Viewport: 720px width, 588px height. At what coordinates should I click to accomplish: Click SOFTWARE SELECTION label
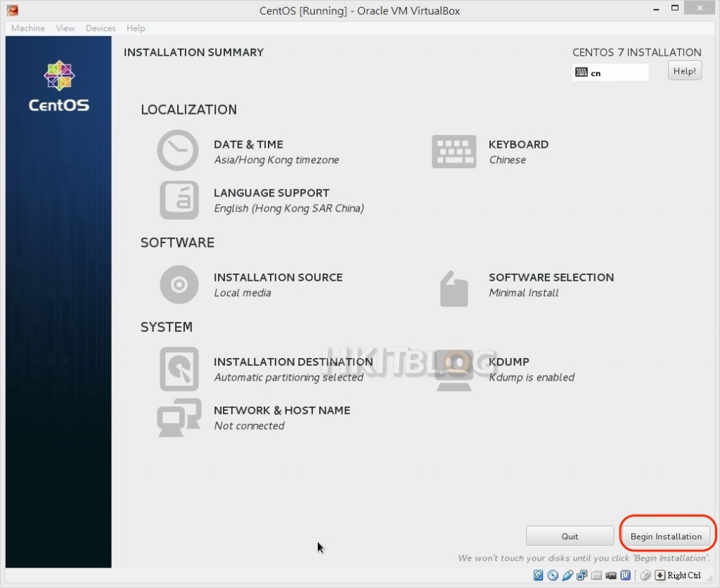coord(551,277)
